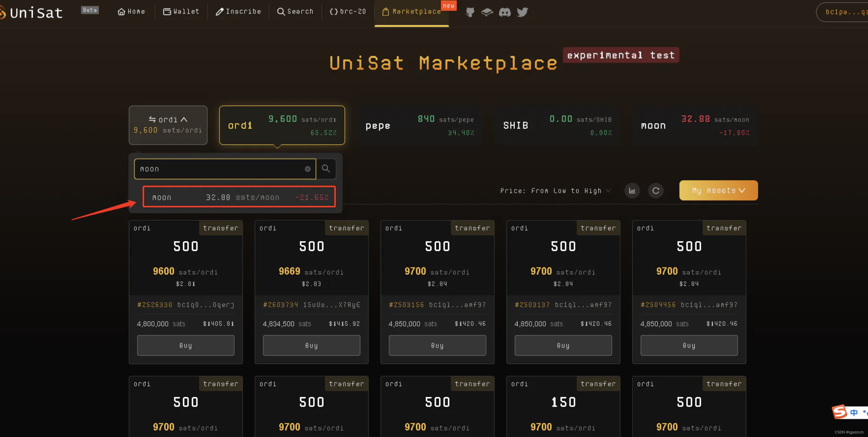Refresh the listings with circular arrow
This screenshot has width=868, height=437.
click(656, 191)
